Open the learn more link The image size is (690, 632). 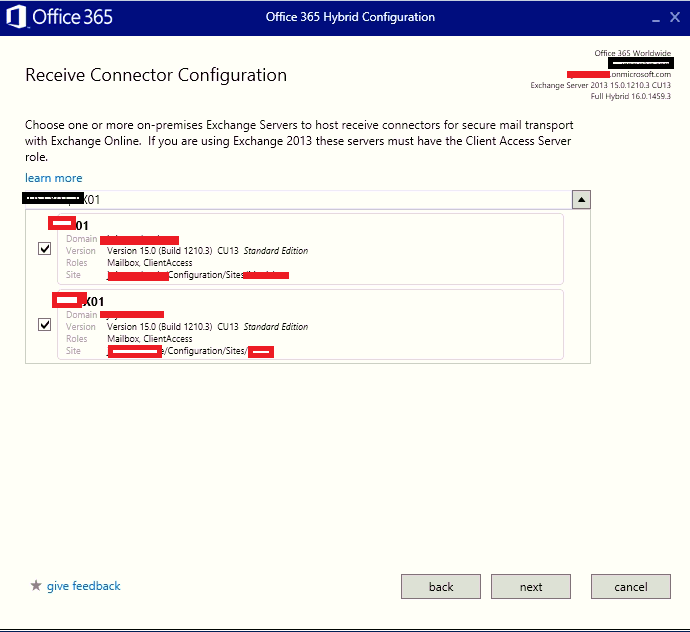[x=54, y=178]
